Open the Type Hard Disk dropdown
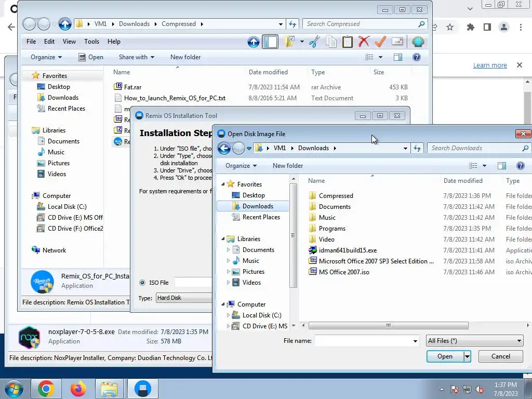The image size is (532, 399). (183, 298)
